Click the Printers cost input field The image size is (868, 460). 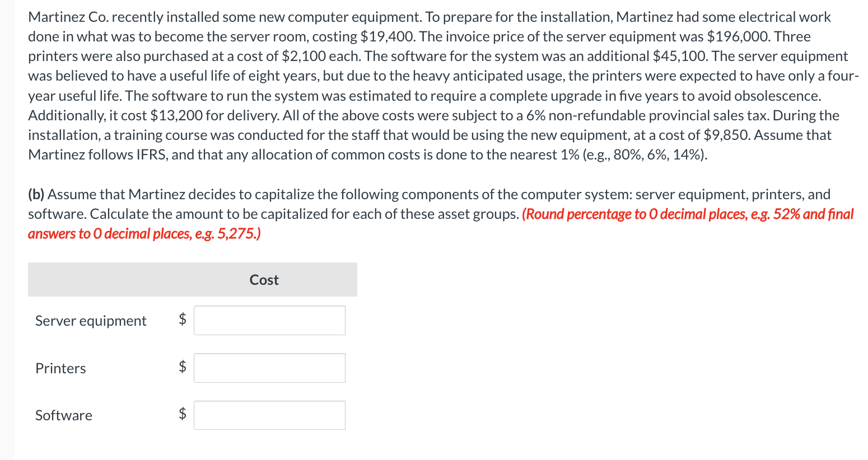[x=269, y=368]
